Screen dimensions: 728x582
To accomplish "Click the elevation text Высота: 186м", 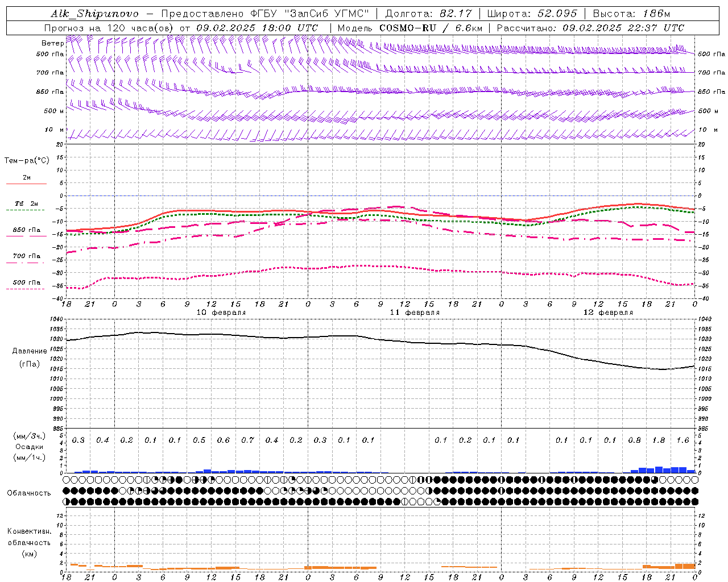I will (x=631, y=14).
